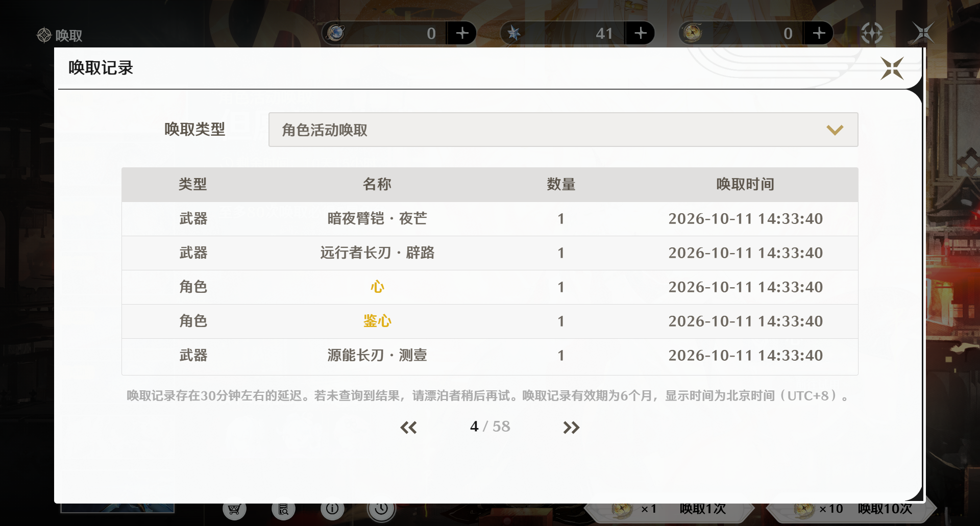This screenshot has width=980, height=526.
Task: Click the 唤取时间 column header
Action: [x=746, y=184]
